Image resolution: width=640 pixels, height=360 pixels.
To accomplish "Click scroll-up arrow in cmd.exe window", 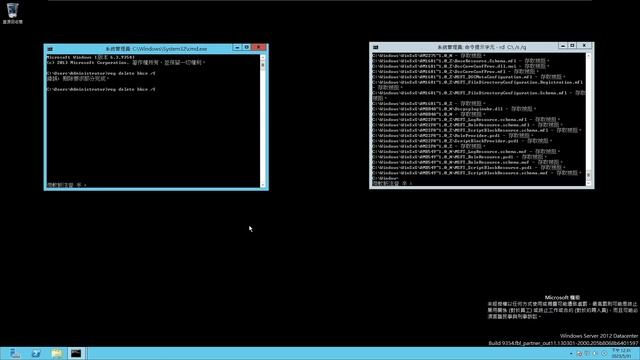I will click(x=262, y=58).
